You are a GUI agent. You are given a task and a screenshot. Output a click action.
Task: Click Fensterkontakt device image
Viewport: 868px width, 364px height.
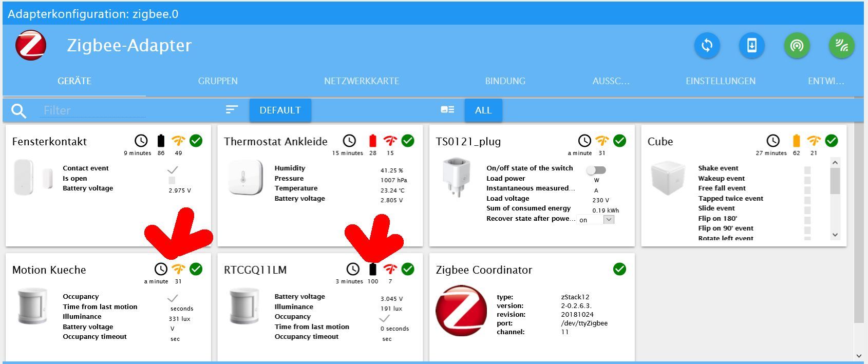point(33,178)
